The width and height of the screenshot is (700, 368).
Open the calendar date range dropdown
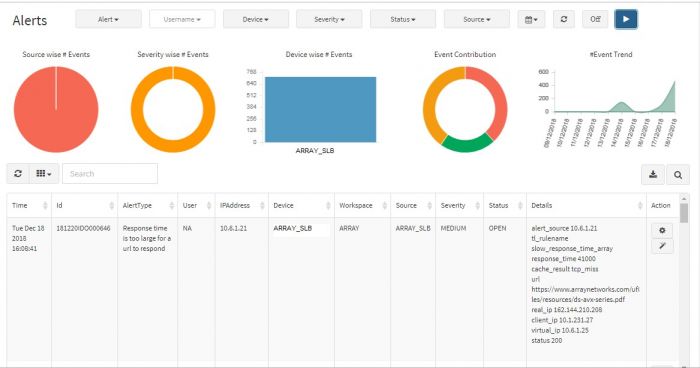(x=531, y=19)
